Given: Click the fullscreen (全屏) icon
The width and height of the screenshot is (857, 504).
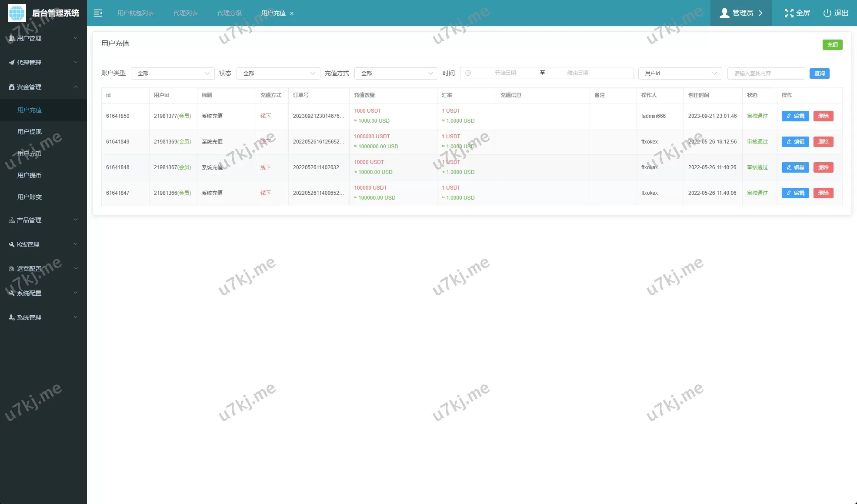Looking at the screenshot, I should click(789, 13).
